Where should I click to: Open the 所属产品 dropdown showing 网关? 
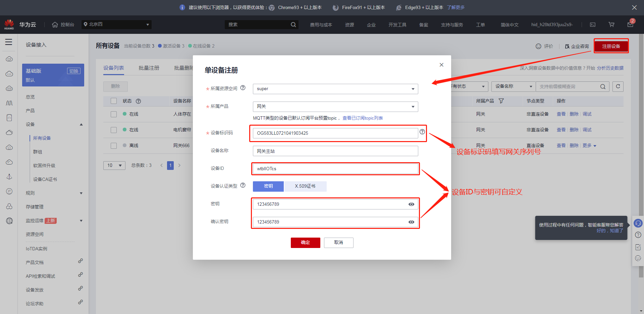335,107
